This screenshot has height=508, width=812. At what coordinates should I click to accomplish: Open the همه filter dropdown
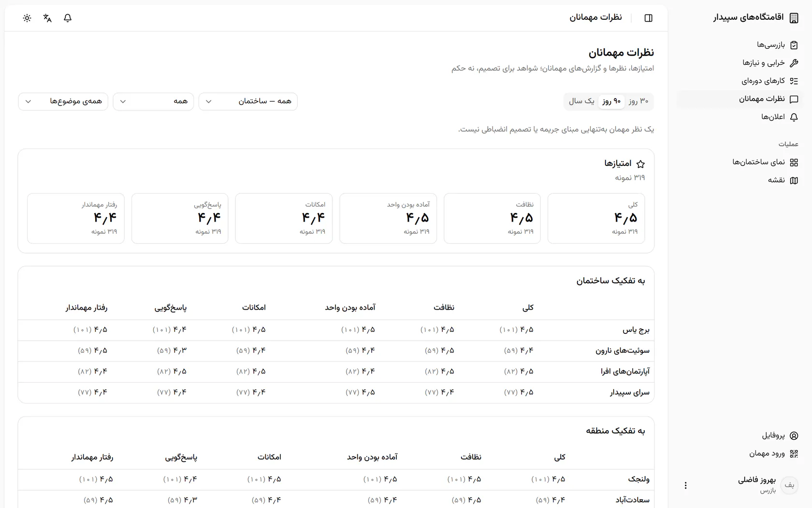point(153,101)
